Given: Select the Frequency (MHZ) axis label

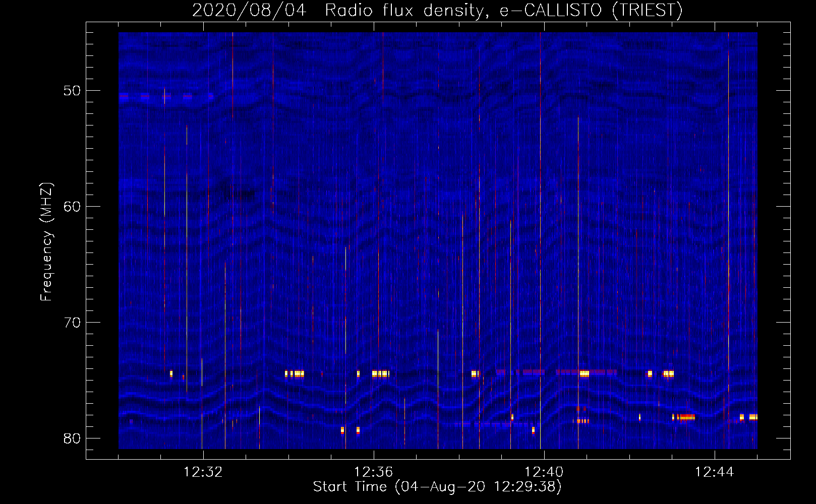Looking at the screenshot, I should (46, 242).
